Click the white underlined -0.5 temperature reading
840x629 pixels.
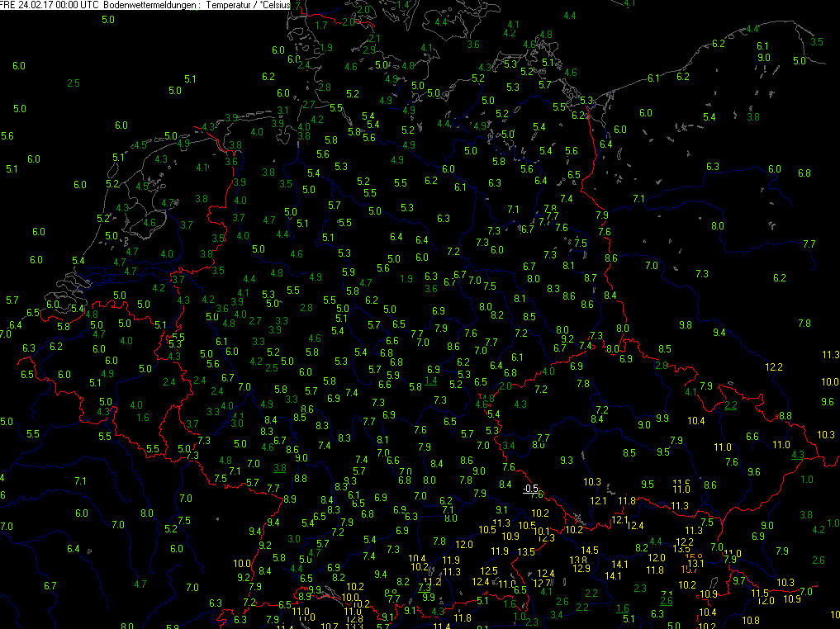[x=531, y=488]
